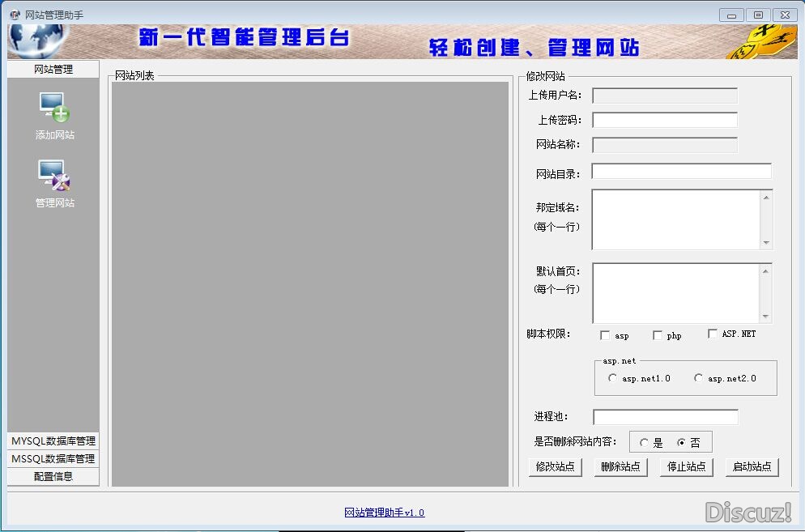The width and height of the screenshot is (805, 532).
Task: Tick the php script permission checkbox
Action: pos(658,336)
